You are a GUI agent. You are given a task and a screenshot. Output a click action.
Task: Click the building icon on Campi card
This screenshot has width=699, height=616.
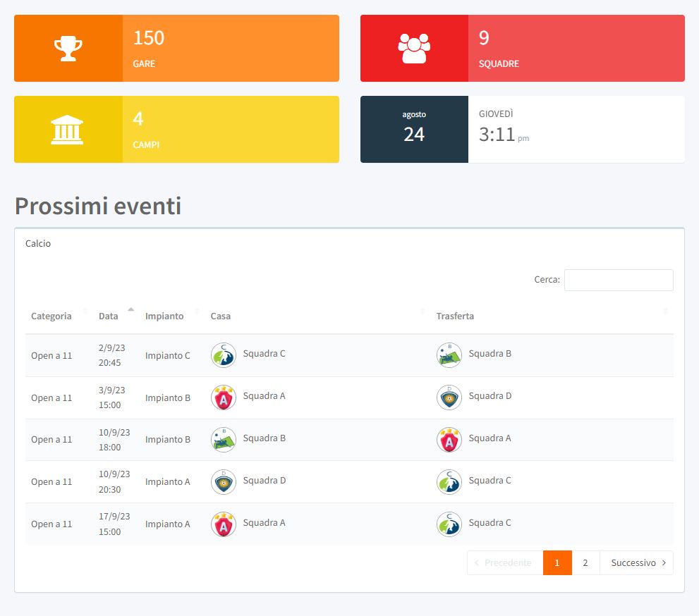[x=67, y=130]
